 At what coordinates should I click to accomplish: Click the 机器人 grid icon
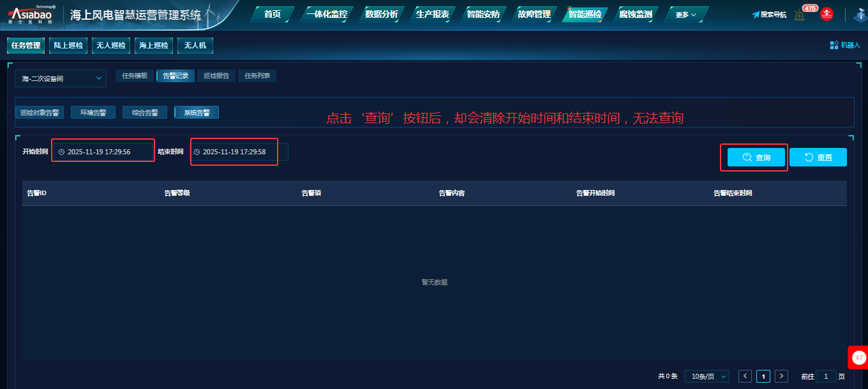tap(834, 45)
